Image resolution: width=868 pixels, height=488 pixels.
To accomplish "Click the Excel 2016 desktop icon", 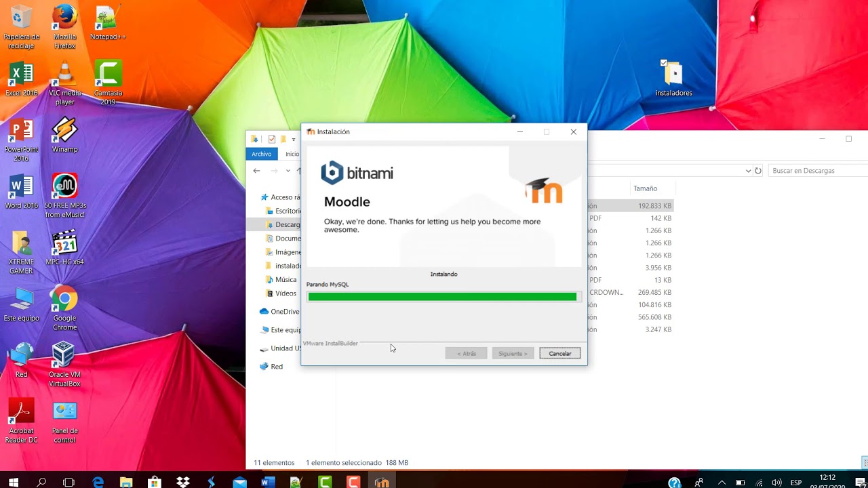I will click(x=22, y=79).
